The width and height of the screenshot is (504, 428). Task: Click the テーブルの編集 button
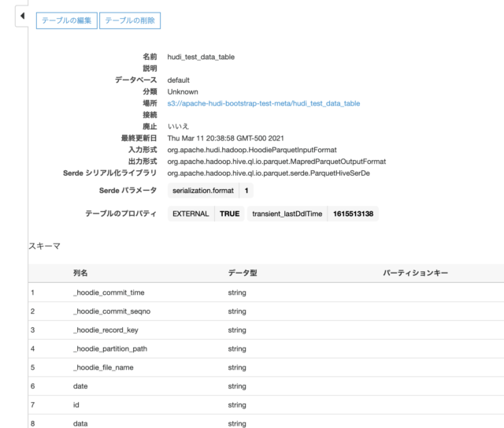pyautogui.click(x=66, y=20)
